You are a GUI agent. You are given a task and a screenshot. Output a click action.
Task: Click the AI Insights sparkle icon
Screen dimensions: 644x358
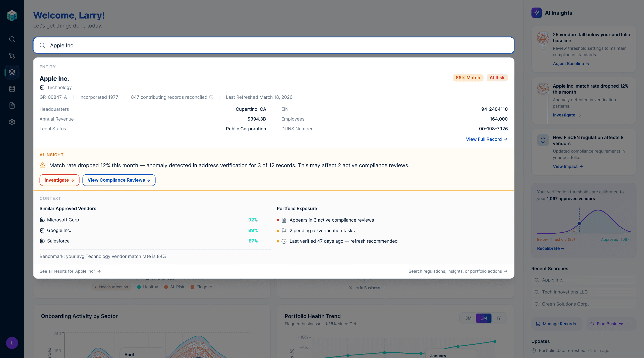coord(537,13)
